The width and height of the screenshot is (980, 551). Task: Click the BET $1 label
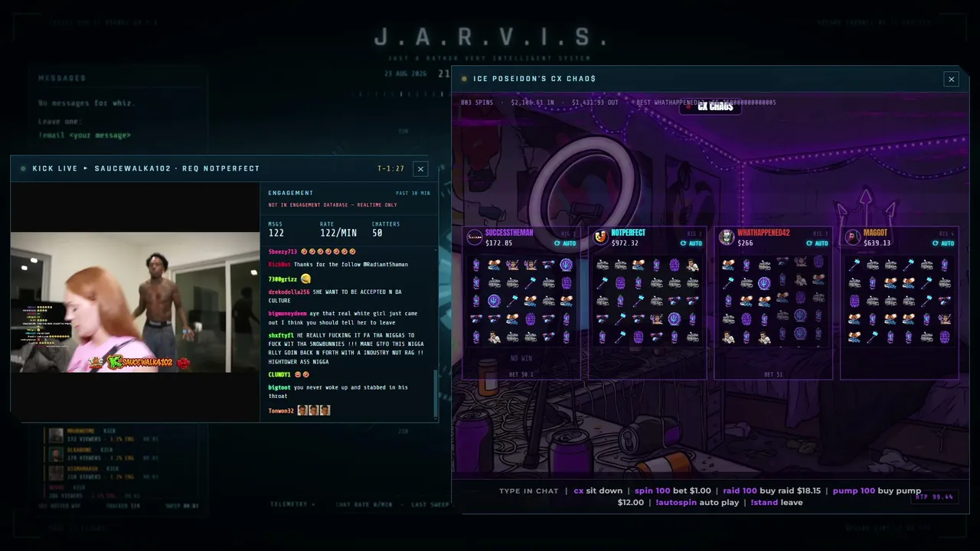click(x=773, y=375)
